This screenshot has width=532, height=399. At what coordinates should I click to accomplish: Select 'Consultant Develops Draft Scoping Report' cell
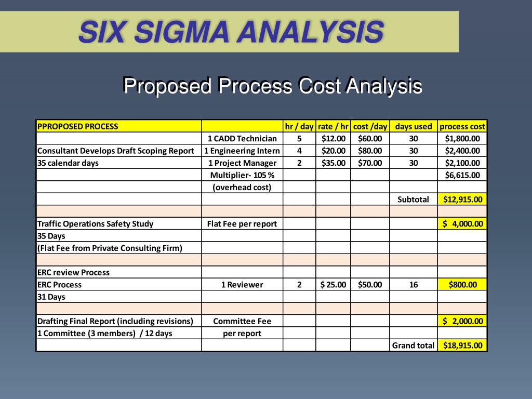tap(119, 151)
